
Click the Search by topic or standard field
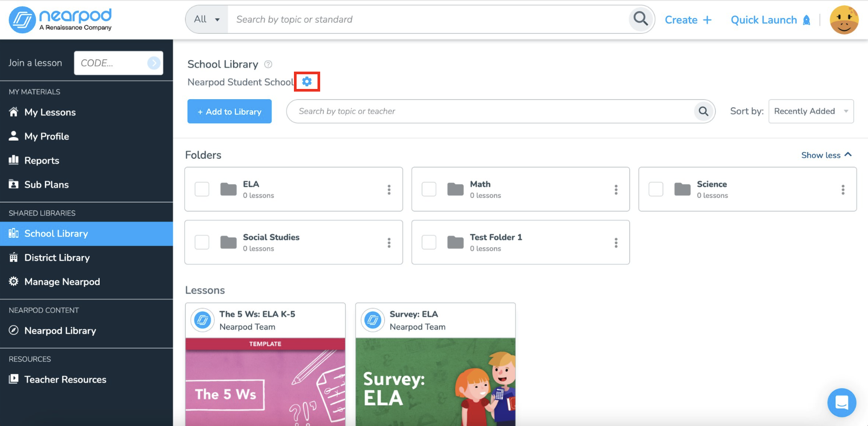(428, 19)
